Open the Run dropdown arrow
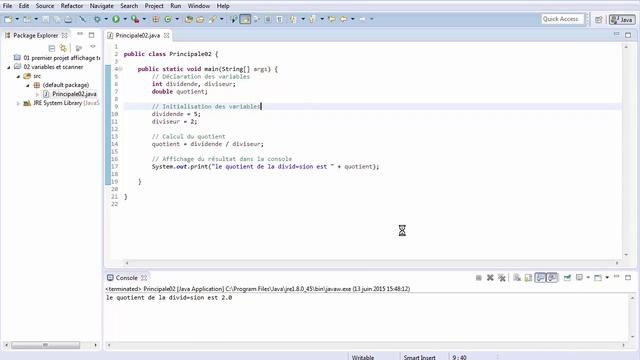This screenshot has width=640, height=360. (x=125, y=19)
